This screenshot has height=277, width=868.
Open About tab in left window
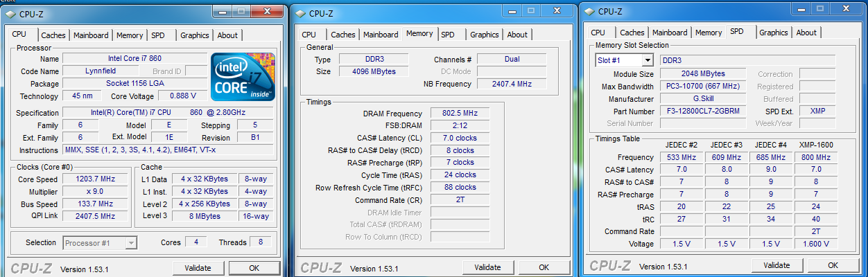pyautogui.click(x=227, y=35)
